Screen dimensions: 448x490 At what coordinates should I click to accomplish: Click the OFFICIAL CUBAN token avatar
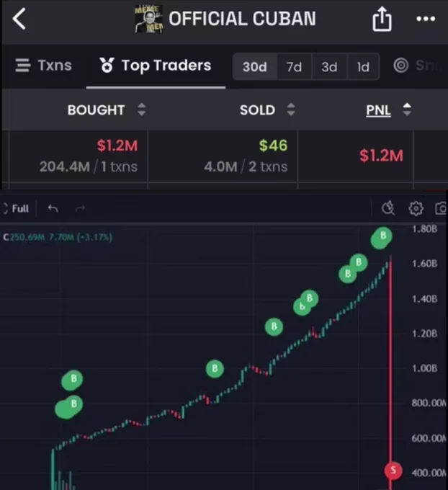coord(148,19)
